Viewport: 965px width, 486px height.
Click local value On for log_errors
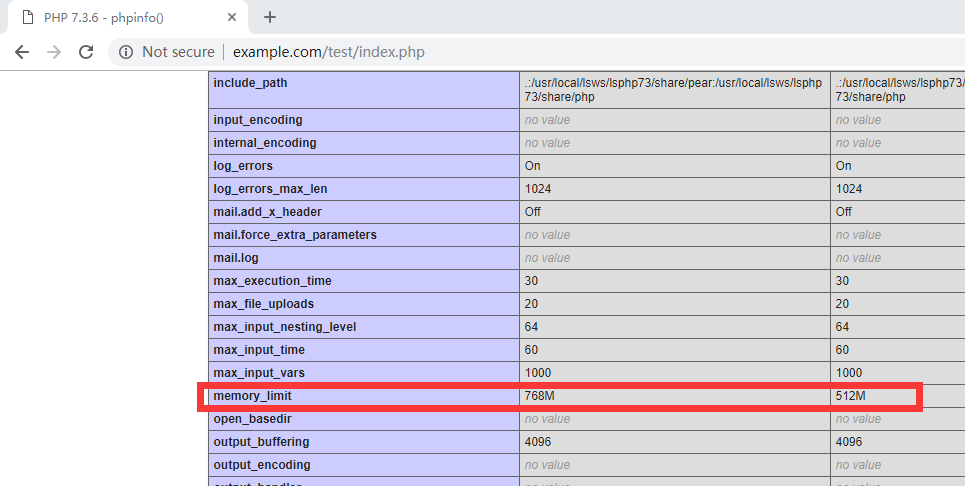[532, 166]
